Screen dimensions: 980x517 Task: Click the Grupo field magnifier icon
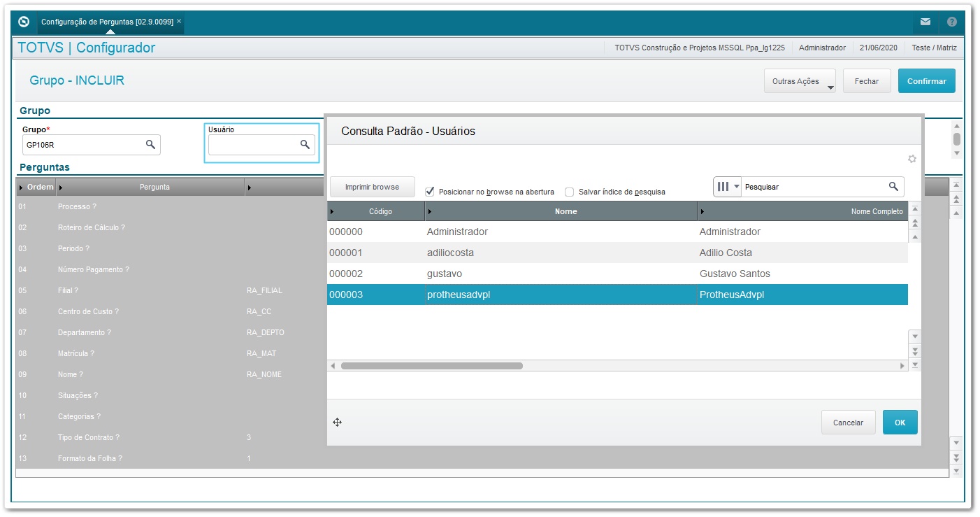click(150, 144)
